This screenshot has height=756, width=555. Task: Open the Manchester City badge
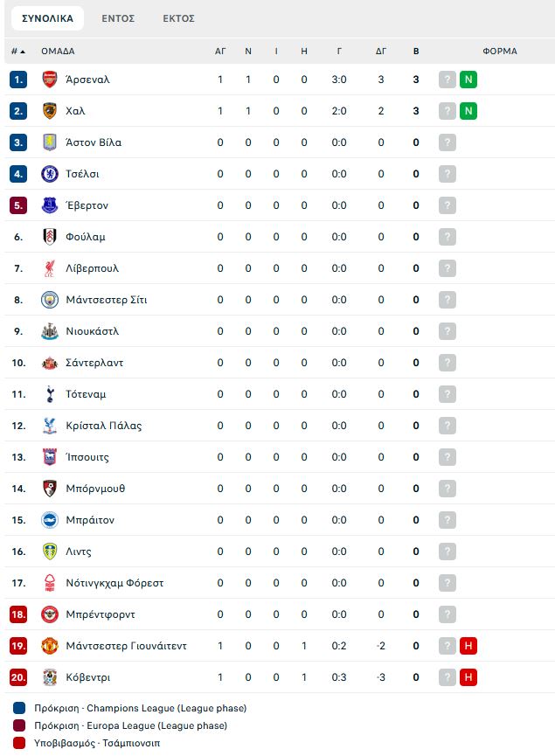pyautogui.click(x=50, y=300)
